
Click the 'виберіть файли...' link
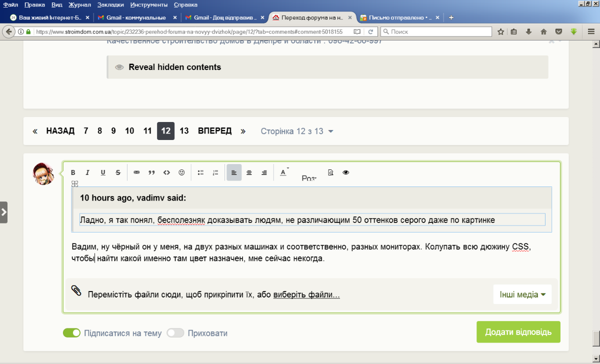point(306,294)
